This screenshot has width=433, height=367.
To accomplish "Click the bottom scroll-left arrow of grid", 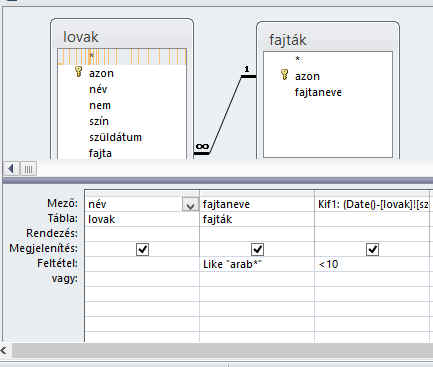I will (4, 350).
